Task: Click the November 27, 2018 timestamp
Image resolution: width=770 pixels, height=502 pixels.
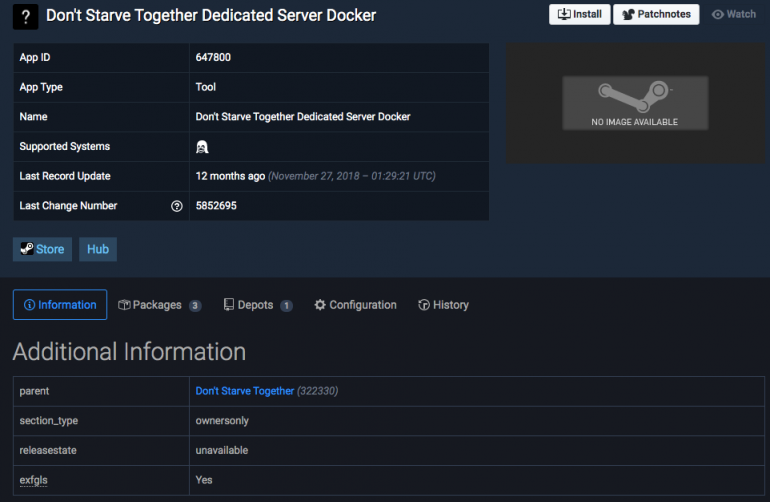Action: click(x=352, y=176)
